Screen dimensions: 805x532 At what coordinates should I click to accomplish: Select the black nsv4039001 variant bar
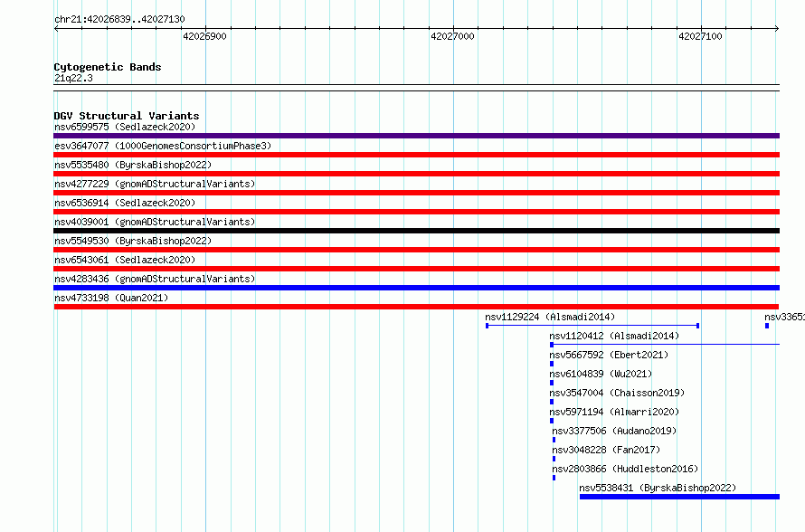point(416,231)
